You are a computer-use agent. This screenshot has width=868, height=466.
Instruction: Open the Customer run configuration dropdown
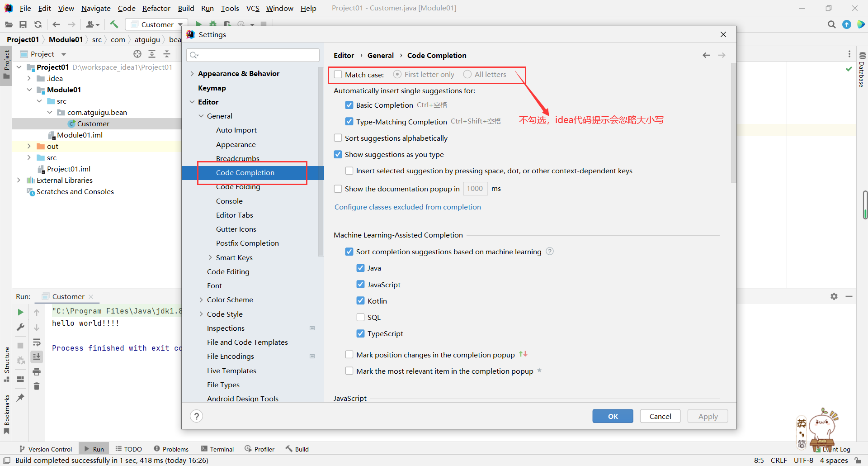click(x=181, y=24)
